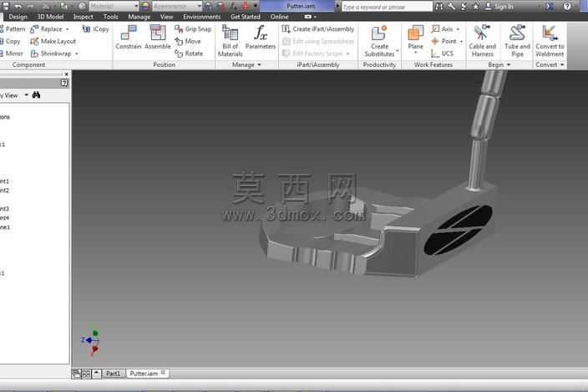
Task: Open the Axis dropdown arrow
Action: 458,29
